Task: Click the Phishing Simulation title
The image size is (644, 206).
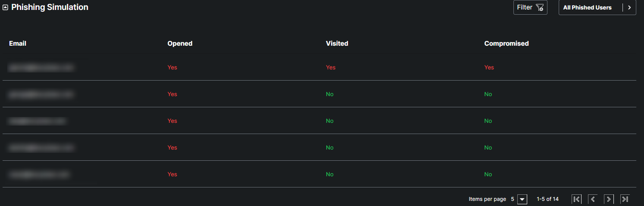Action: [x=50, y=7]
